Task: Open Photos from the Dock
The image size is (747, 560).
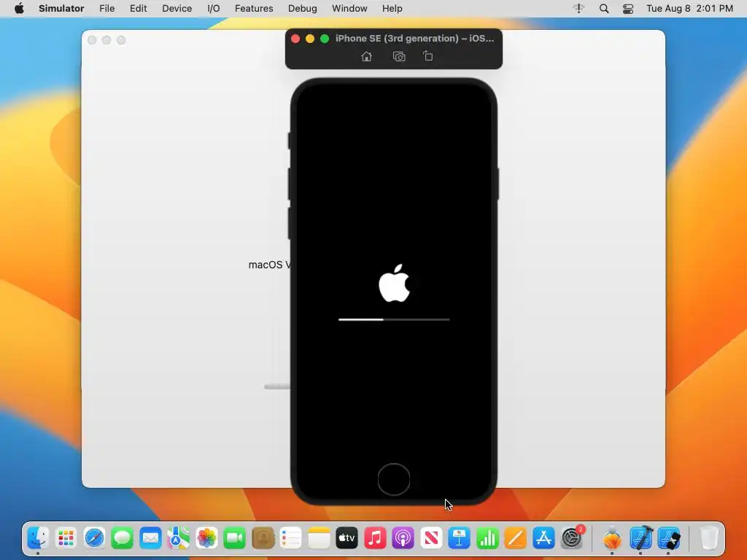Action: tap(206, 538)
